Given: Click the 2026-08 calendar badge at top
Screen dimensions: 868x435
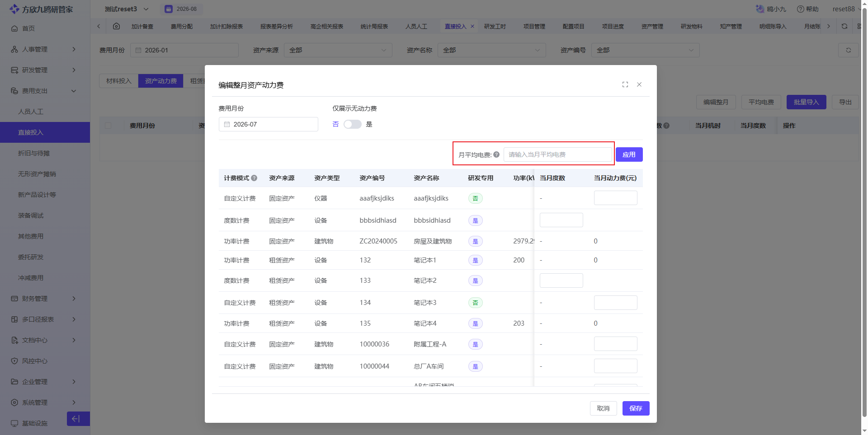Looking at the screenshot, I should click(x=181, y=9).
